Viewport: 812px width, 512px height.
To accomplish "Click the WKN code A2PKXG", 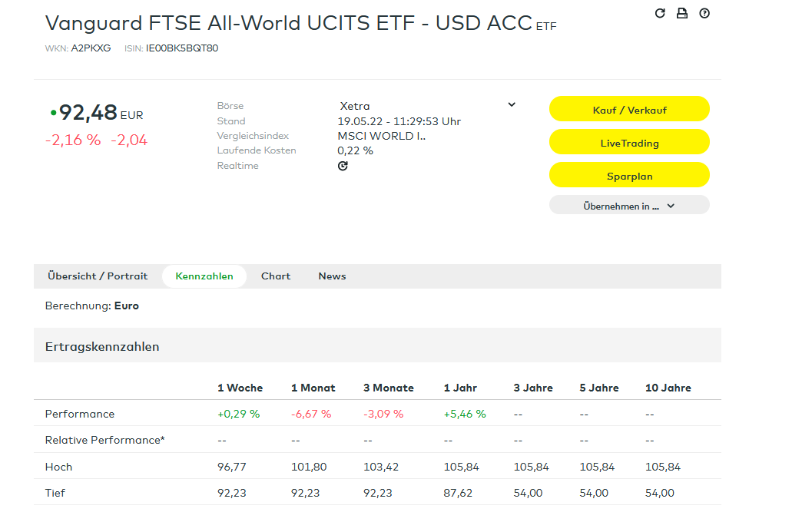I will [x=91, y=48].
